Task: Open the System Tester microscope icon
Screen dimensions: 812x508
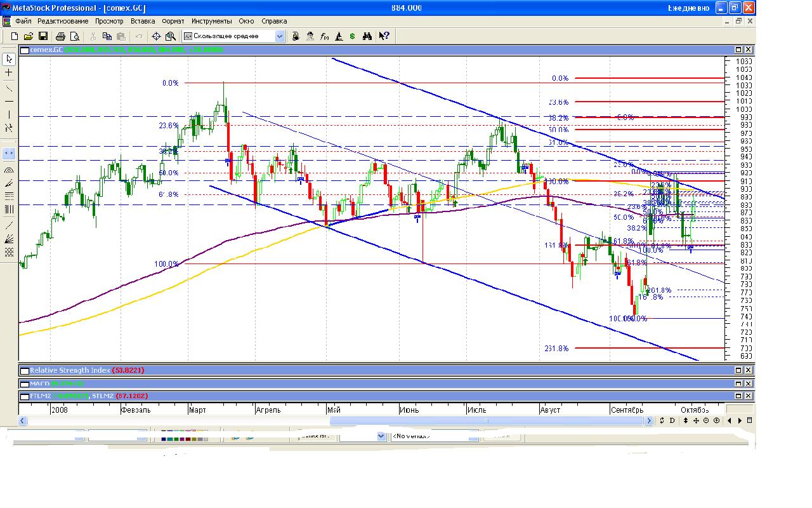Action: 339,36
